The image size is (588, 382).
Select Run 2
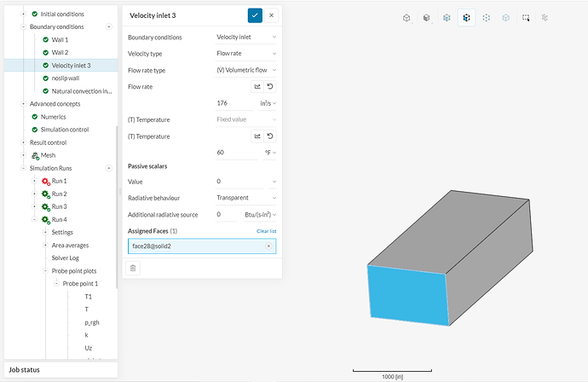[x=60, y=194]
